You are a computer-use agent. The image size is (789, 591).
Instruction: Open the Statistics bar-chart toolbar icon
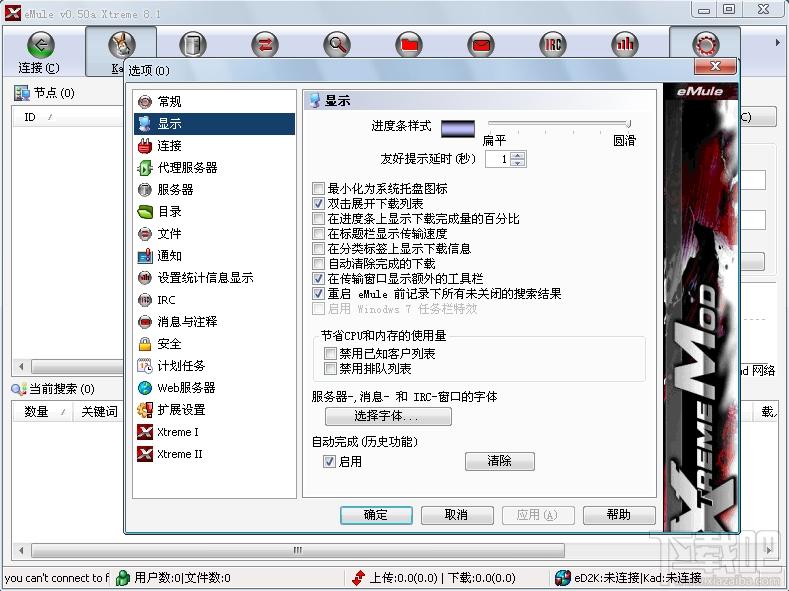[x=624, y=45]
